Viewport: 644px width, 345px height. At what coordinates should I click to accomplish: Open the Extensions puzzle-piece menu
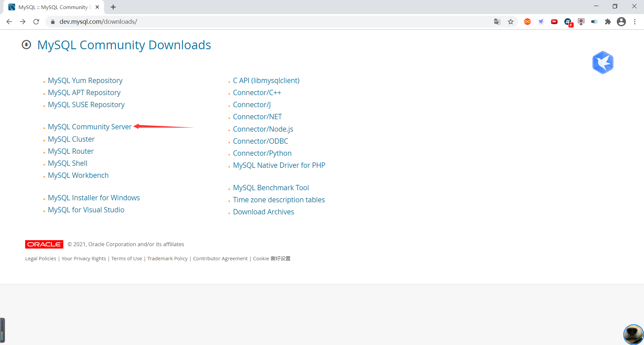(x=608, y=22)
